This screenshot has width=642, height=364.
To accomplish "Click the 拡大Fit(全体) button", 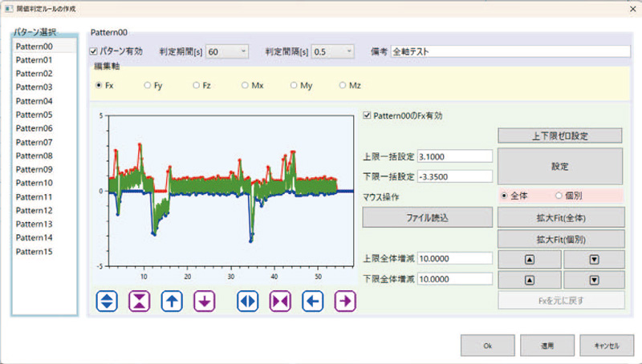I will tap(561, 217).
